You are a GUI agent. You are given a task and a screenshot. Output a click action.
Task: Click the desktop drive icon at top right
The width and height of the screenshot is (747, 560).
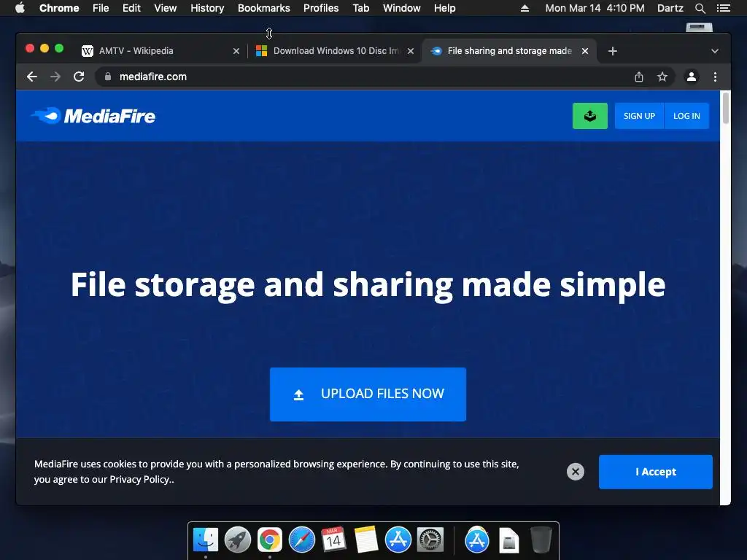coord(699,27)
